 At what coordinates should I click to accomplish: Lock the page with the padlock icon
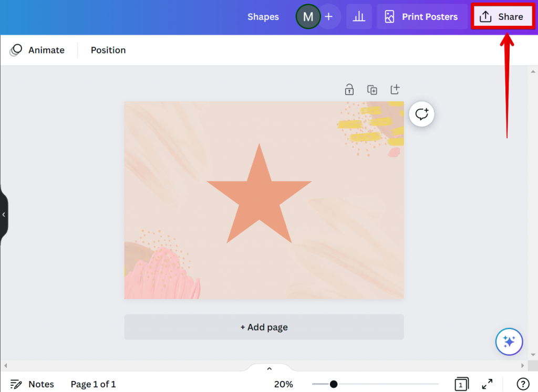pos(349,89)
